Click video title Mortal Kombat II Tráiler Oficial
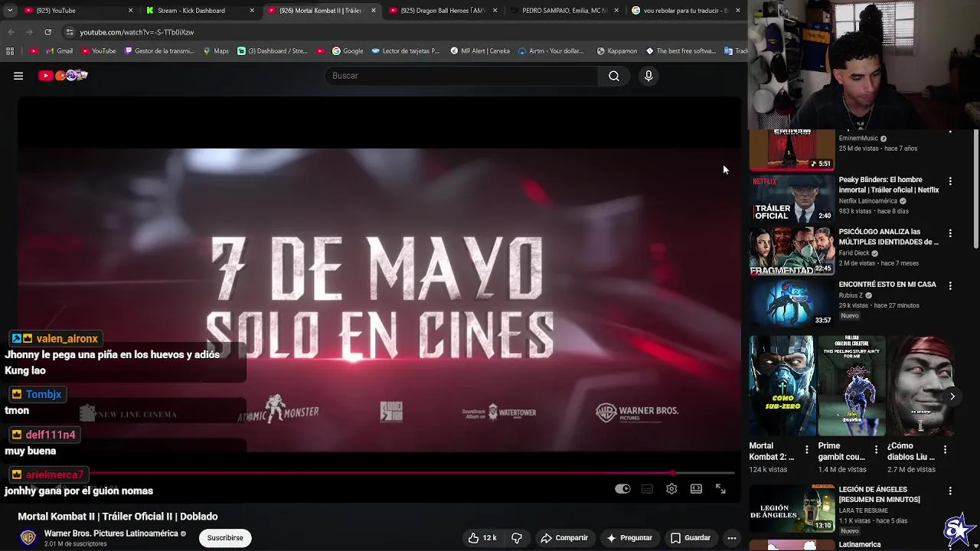 pyautogui.click(x=118, y=517)
